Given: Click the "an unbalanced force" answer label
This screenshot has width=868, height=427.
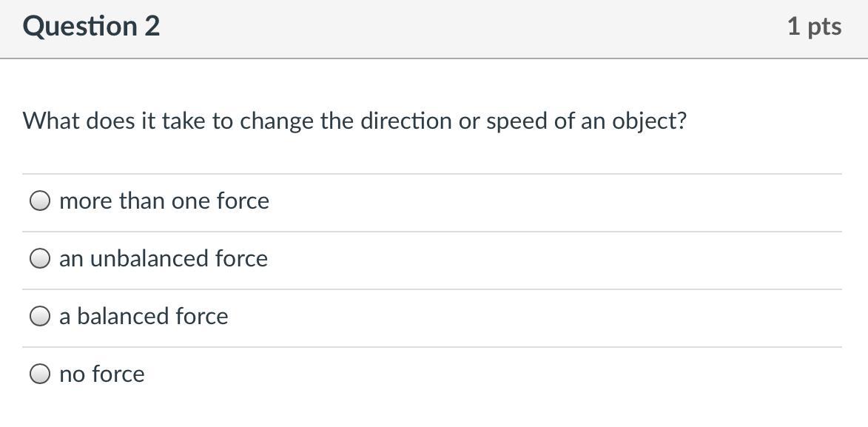Looking at the screenshot, I should [164, 258].
